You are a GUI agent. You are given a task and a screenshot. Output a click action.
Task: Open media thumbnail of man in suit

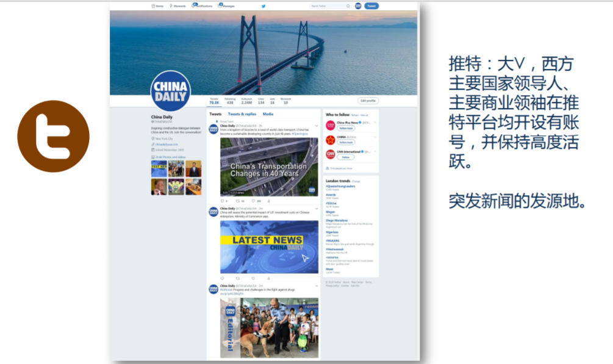point(193,168)
